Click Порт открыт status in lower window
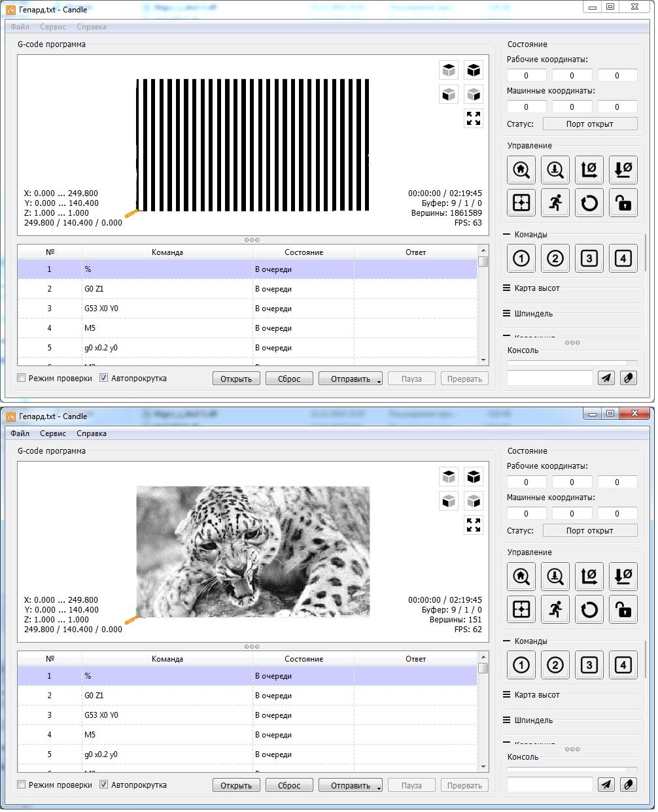Screen dimensions: 658x812 click(x=590, y=530)
